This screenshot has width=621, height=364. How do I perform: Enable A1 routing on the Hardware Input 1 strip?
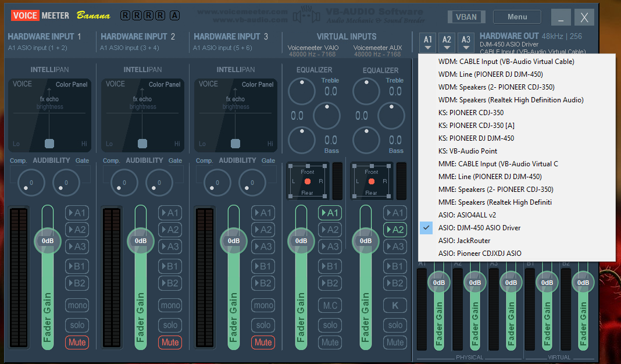[77, 213]
